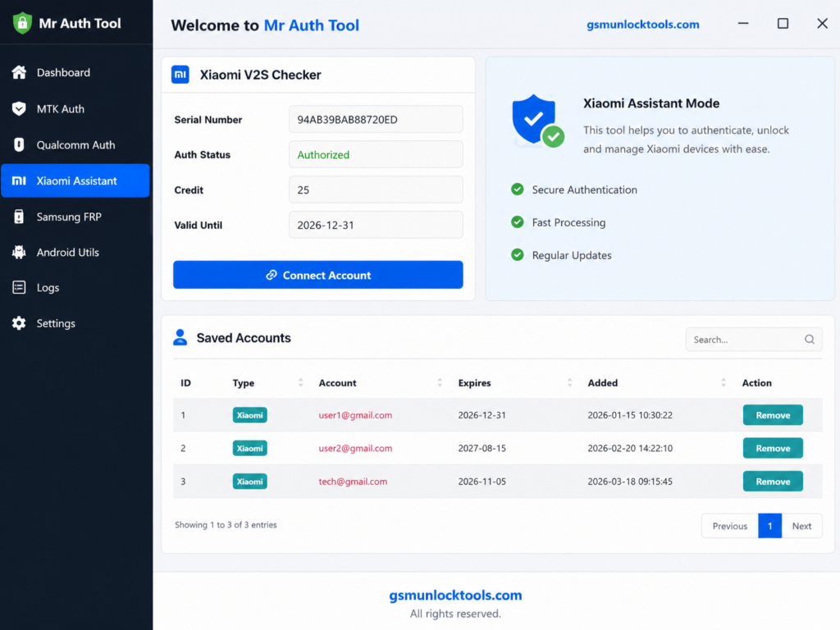Click the MI logo beside Xiaomi V2S Checker

180,75
